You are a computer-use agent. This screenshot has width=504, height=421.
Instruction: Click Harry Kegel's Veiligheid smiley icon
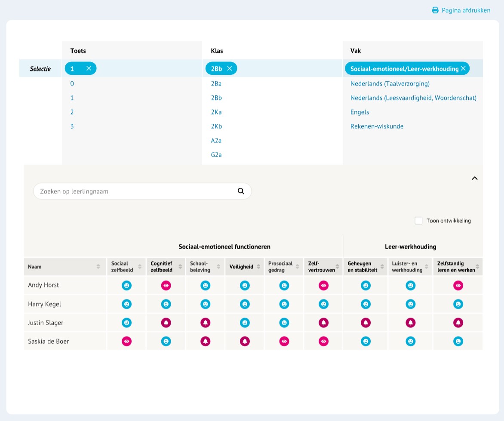click(x=245, y=304)
